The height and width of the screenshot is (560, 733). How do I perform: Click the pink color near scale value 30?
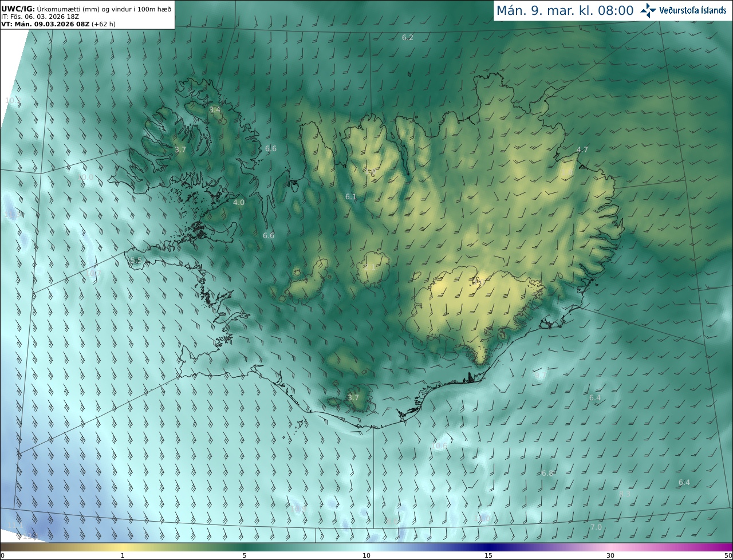(610, 547)
